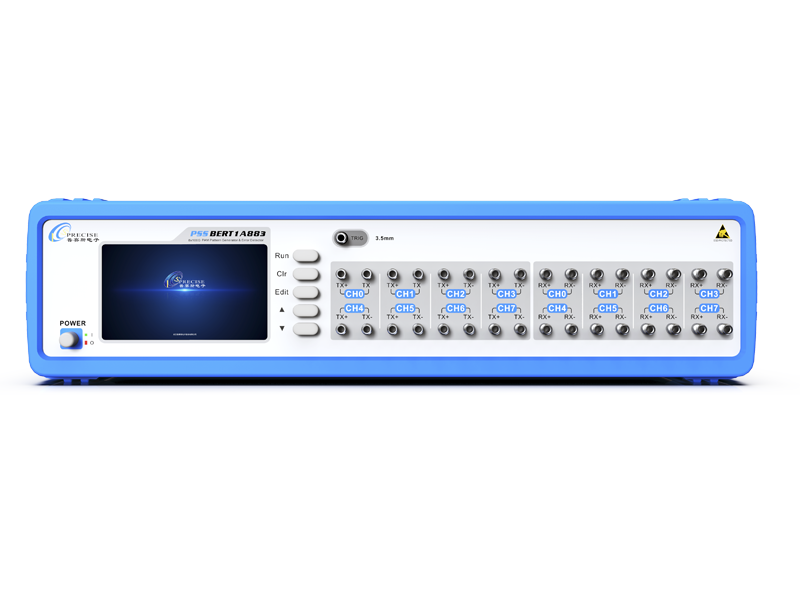Click the CH2 label in TX section
The width and height of the screenshot is (800, 600).
456,294
